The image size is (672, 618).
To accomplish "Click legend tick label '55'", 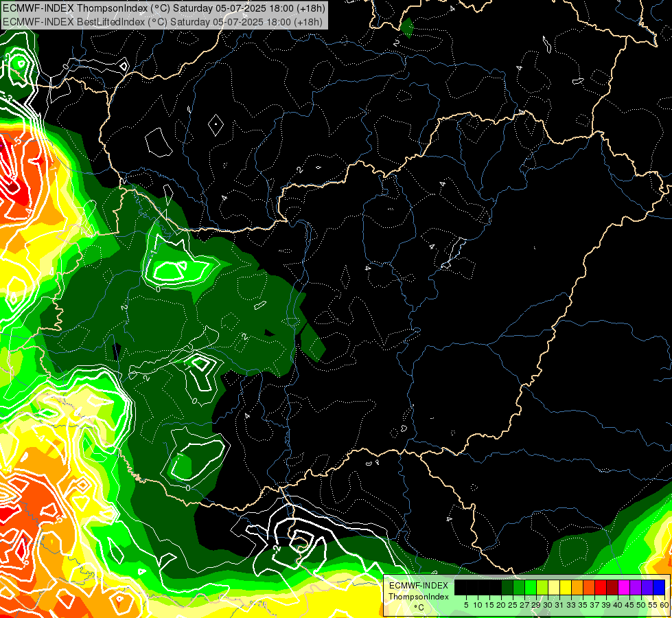I will pos(653,605).
